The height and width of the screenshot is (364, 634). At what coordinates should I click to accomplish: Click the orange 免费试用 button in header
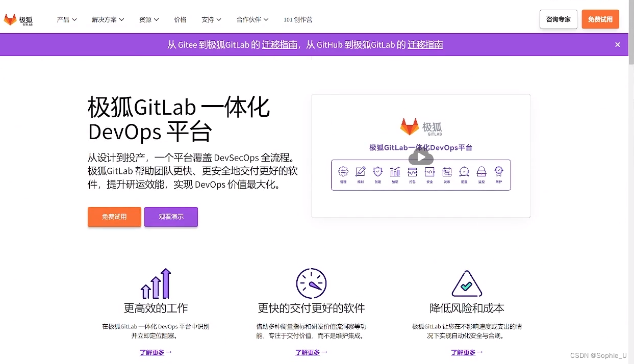pos(600,19)
